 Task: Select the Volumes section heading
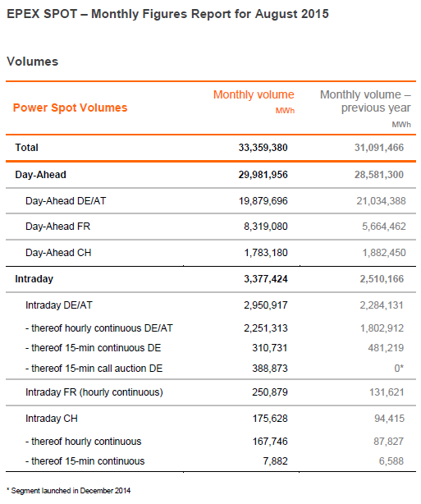pos(33,62)
